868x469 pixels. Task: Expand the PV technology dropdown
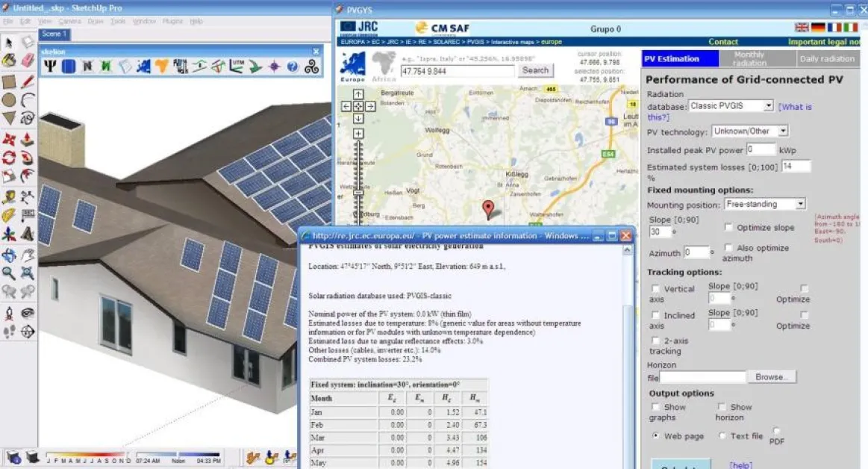point(749,131)
